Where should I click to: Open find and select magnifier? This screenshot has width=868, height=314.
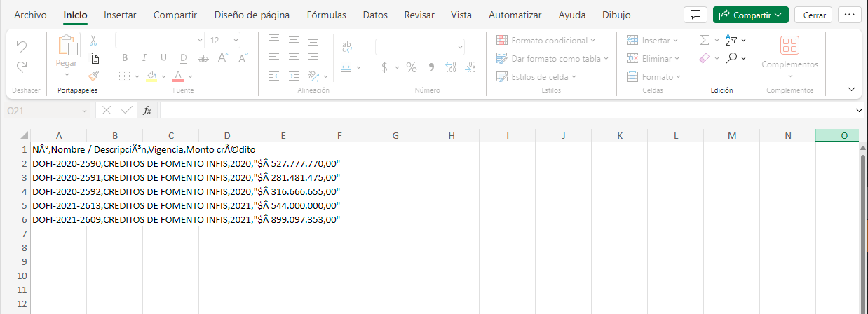pos(731,59)
